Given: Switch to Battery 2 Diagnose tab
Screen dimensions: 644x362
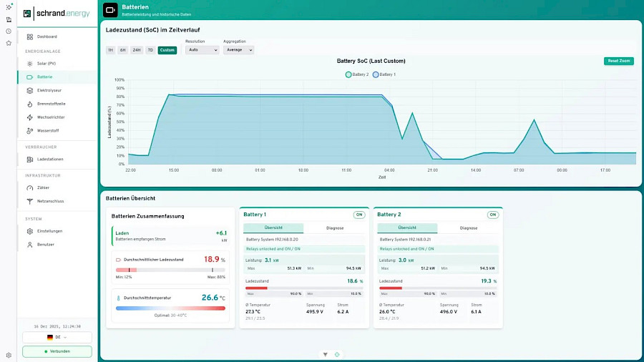Looking at the screenshot, I should [x=468, y=228].
